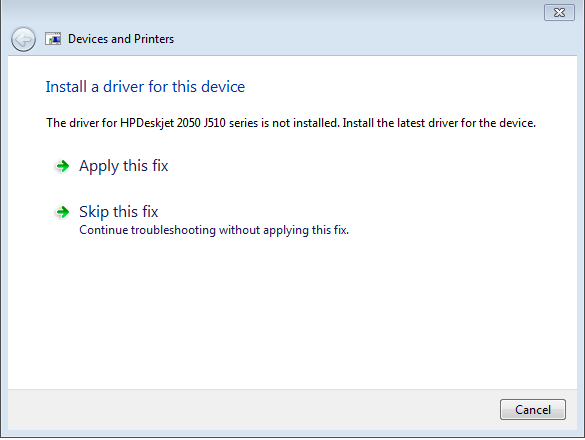Choose the Skip this fix option

pos(119,212)
